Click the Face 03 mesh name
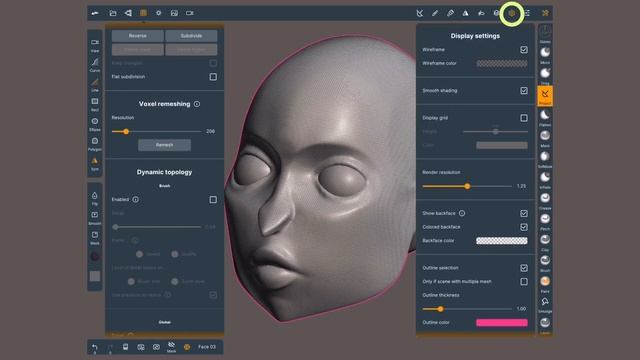Screen dimensions: 640x360 pos(207,347)
